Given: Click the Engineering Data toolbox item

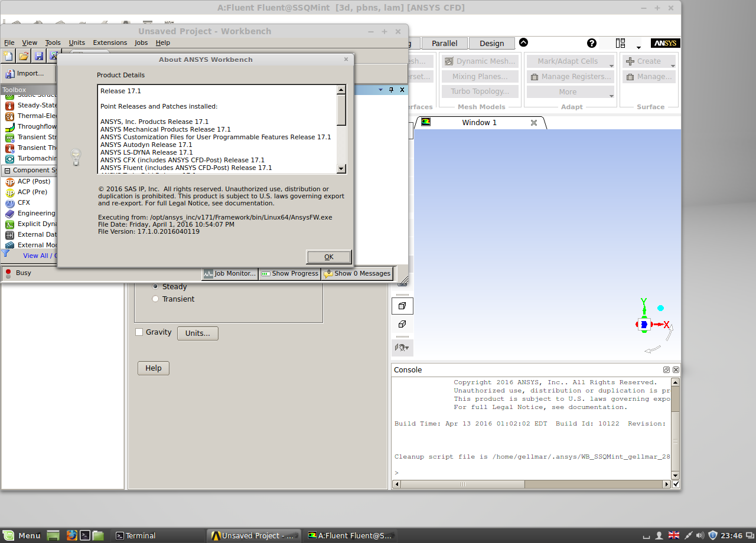Looking at the screenshot, I should click(31, 213).
